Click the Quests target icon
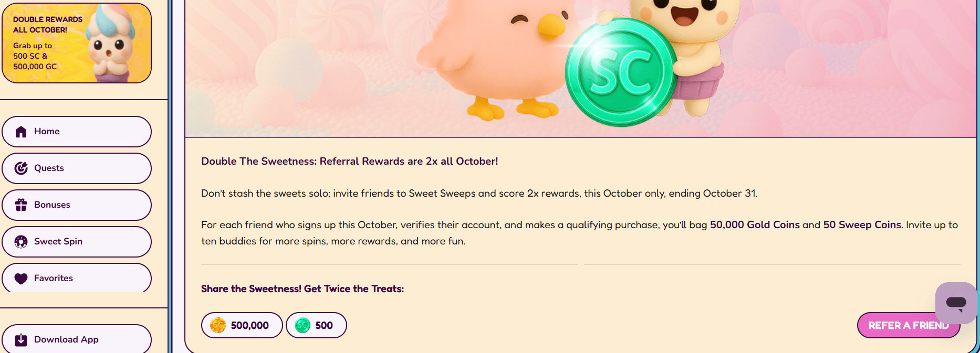The height and width of the screenshot is (353, 980). tap(20, 168)
